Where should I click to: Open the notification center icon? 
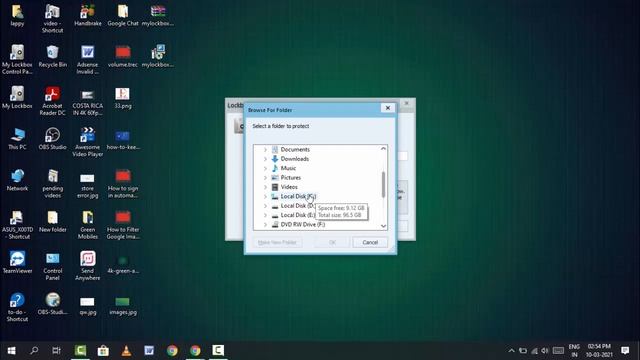(x=625, y=350)
